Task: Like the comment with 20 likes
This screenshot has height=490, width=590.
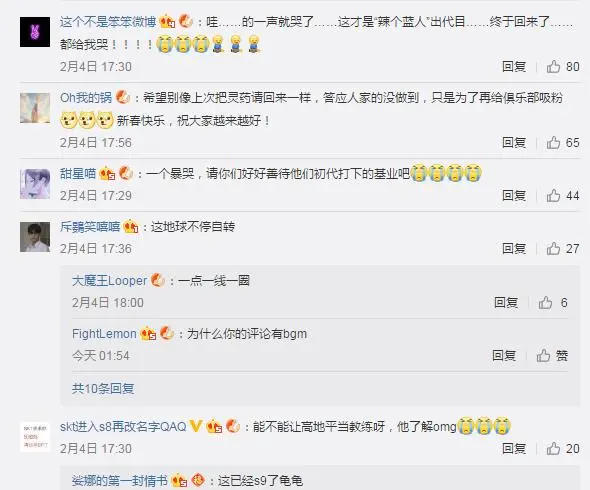Action: (563, 449)
